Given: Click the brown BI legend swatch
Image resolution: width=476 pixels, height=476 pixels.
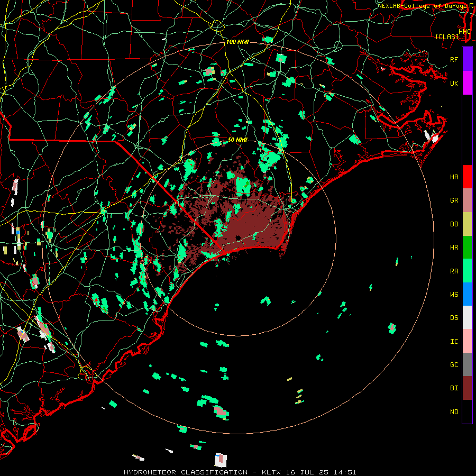Looking at the screenshot, I should [467, 388].
